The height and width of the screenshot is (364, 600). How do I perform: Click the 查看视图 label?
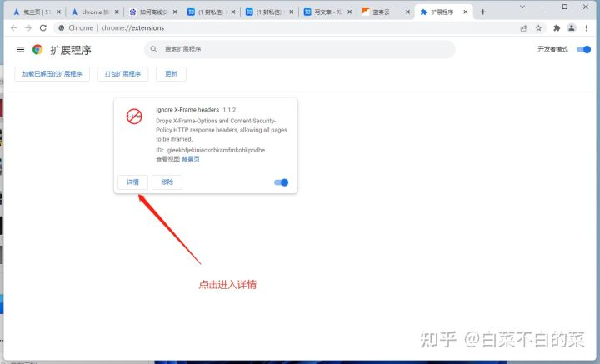point(167,159)
